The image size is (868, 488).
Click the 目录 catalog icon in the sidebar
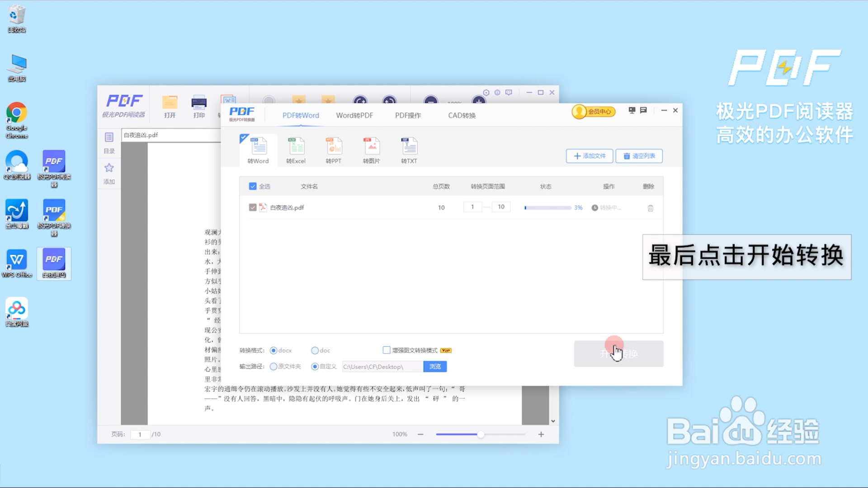108,137
